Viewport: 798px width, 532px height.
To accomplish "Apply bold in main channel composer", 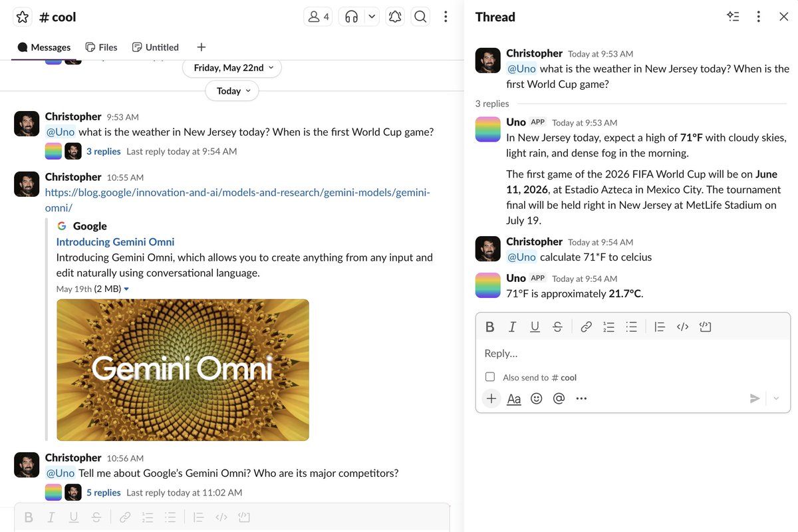I will tap(29, 517).
